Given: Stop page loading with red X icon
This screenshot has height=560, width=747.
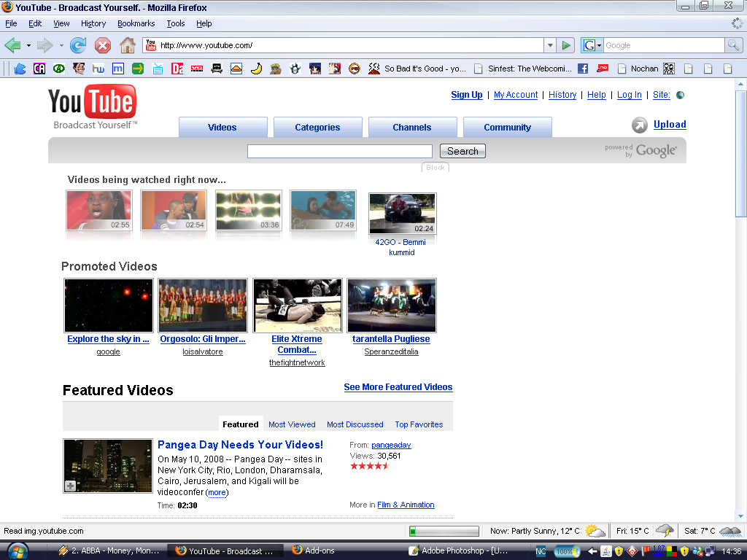Looking at the screenshot, I should point(102,45).
